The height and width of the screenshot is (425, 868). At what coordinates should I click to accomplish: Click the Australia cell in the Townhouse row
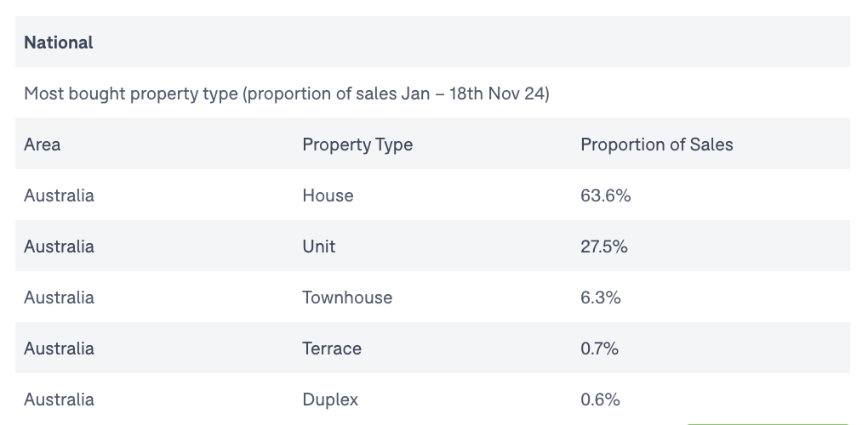click(x=60, y=297)
